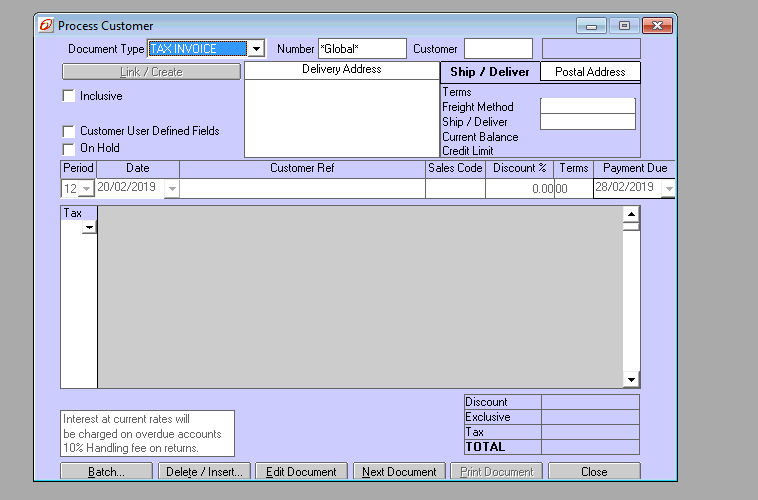The width and height of the screenshot is (758, 500).
Task: Open the Tax column dropdown arrow
Action: pyautogui.click(x=89, y=228)
